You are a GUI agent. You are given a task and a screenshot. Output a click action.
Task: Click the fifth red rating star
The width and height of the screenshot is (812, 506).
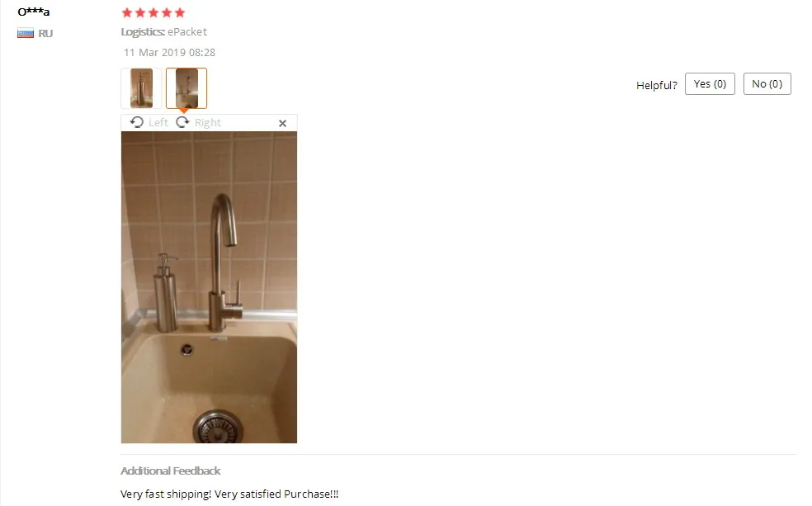(180, 12)
